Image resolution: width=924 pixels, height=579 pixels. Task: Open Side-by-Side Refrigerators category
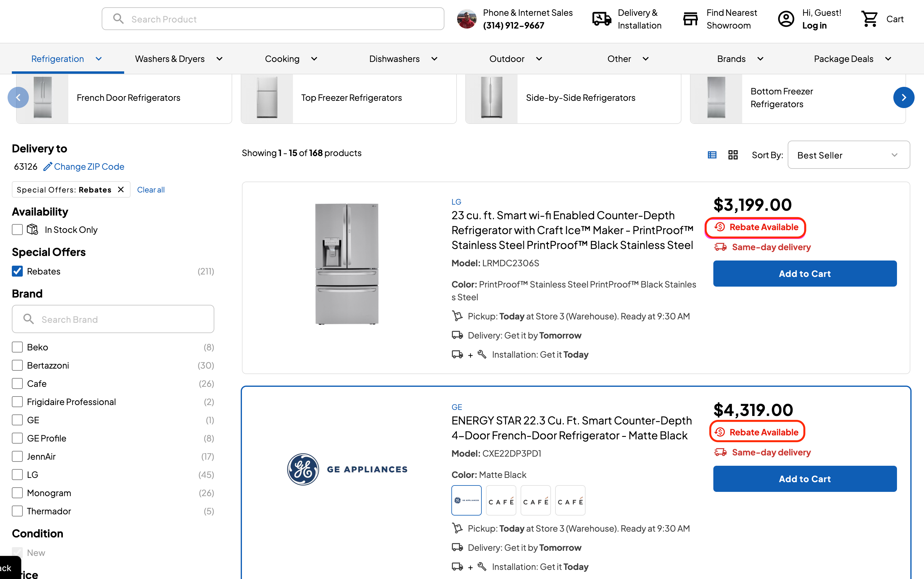click(x=573, y=98)
